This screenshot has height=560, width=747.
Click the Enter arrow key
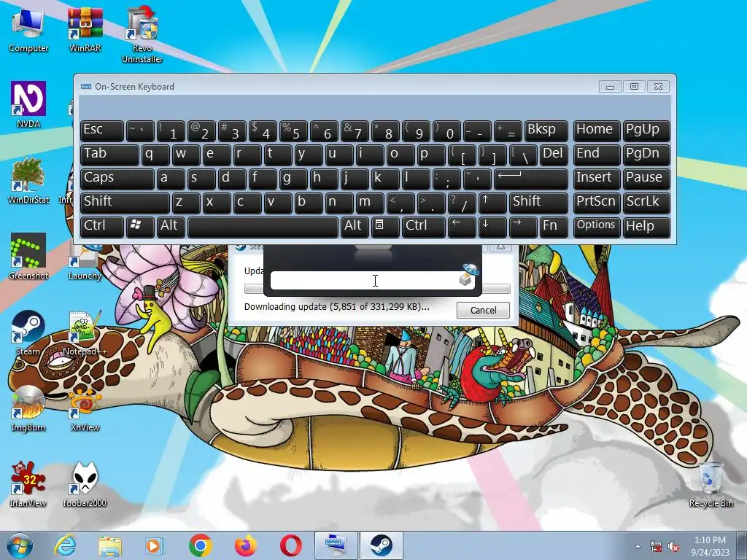531,178
